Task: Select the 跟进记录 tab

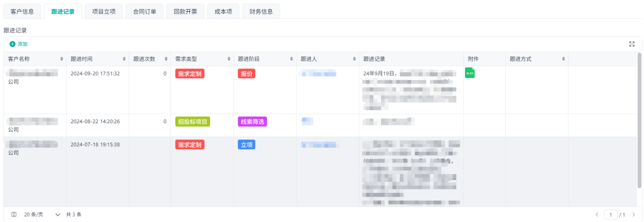Action: (63, 11)
